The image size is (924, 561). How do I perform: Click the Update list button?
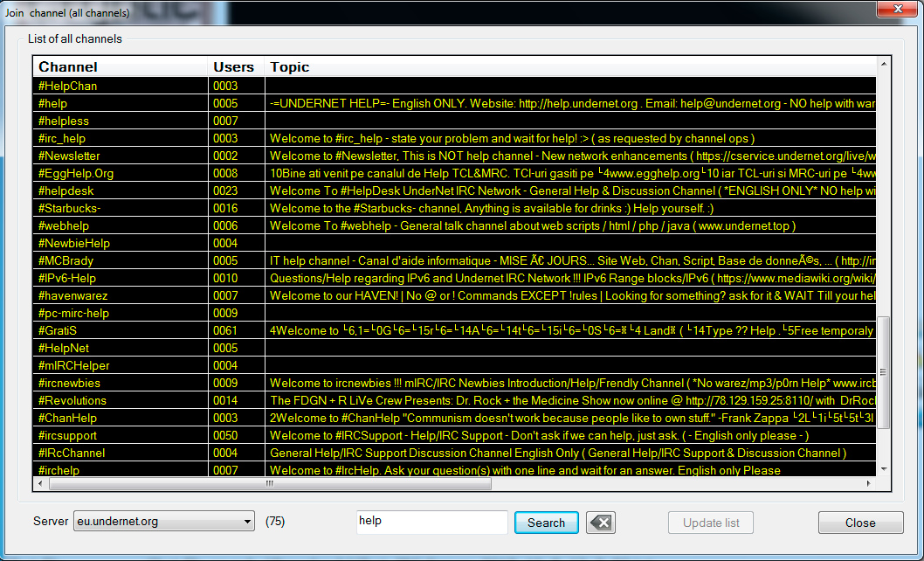711,523
